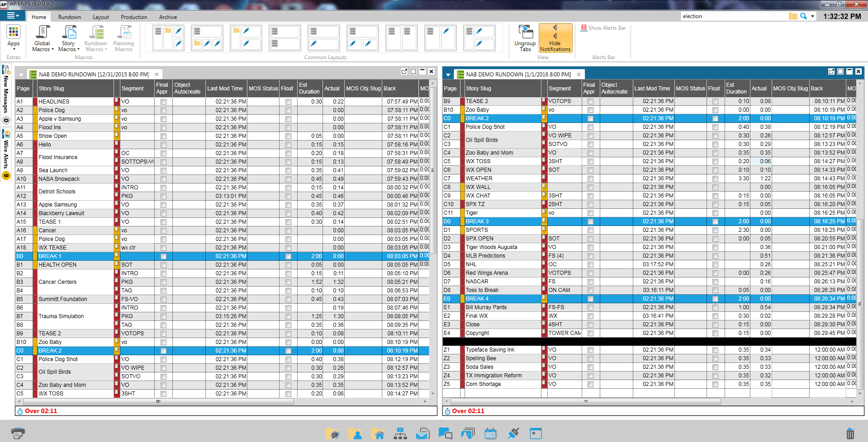Toggle Float checkbox for HEADLINES row
This screenshot has width=868, height=442.
click(x=288, y=102)
